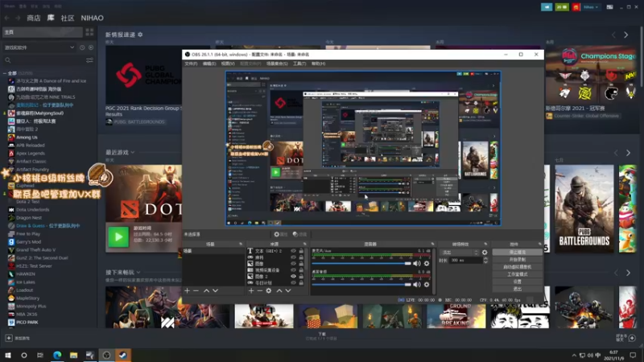This screenshot has height=362, width=644.
Task: Open scene transition settings gear icon
Action: pyautogui.click(x=485, y=253)
